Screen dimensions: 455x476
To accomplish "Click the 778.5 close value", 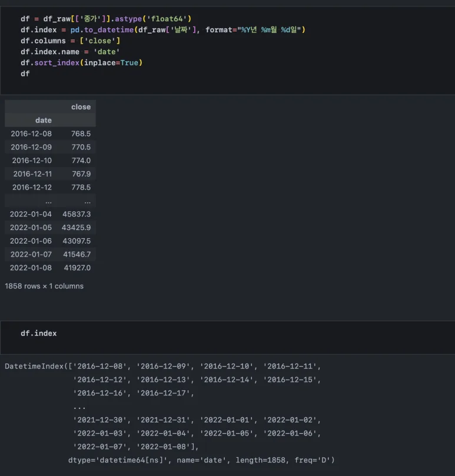I will pos(81,187).
